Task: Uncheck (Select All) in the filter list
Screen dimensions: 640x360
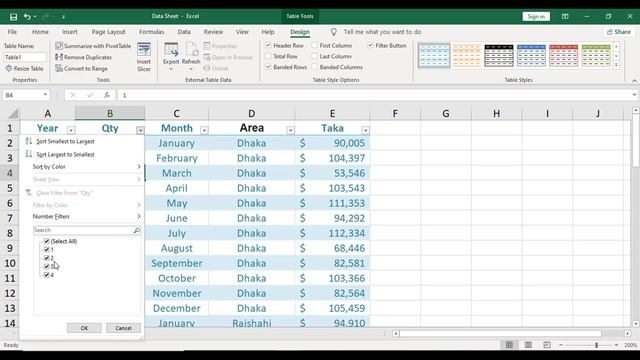Action: (x=47, y=241)
